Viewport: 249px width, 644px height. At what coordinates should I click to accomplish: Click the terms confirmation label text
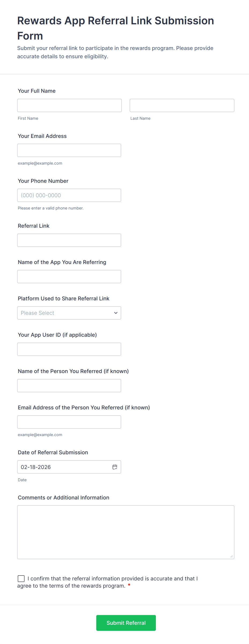tap(112, 579)
